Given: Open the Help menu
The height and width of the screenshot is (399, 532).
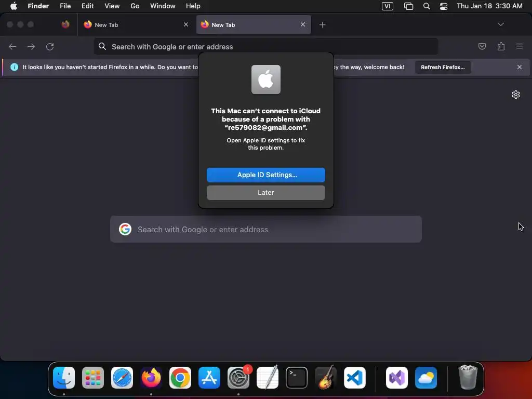Looking at the screenshot, I should click(x=193, y=6).
